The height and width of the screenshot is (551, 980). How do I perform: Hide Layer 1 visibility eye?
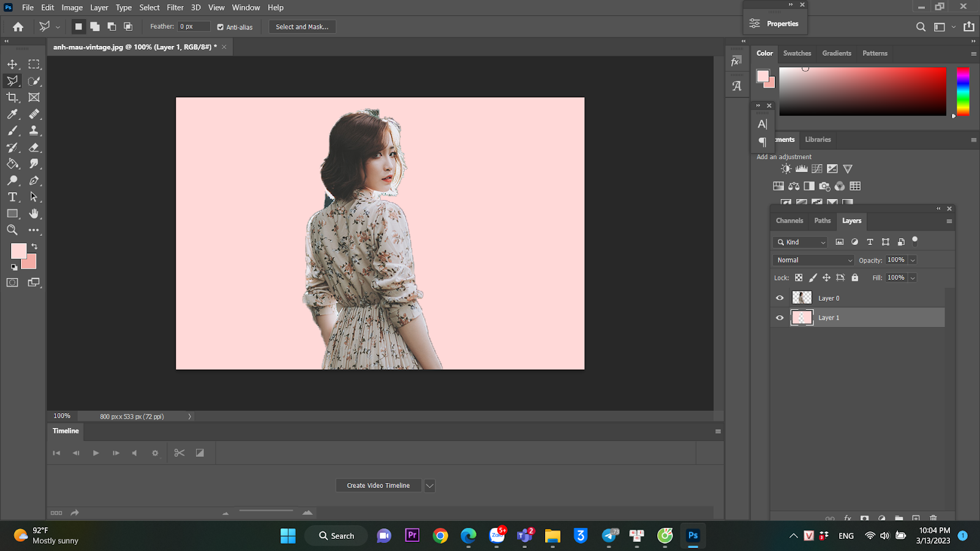coord(780,318)
